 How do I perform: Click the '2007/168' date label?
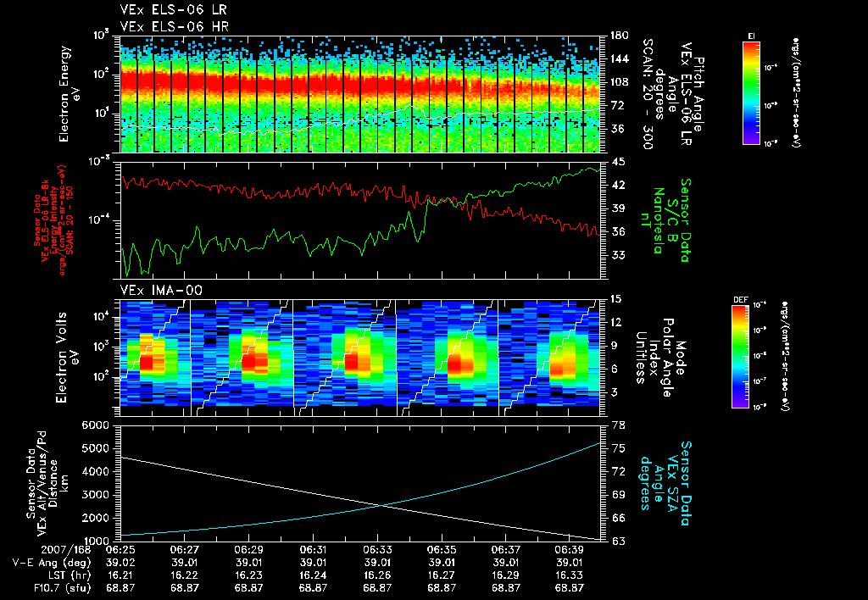pyautogui.click(x=66, y=551)
